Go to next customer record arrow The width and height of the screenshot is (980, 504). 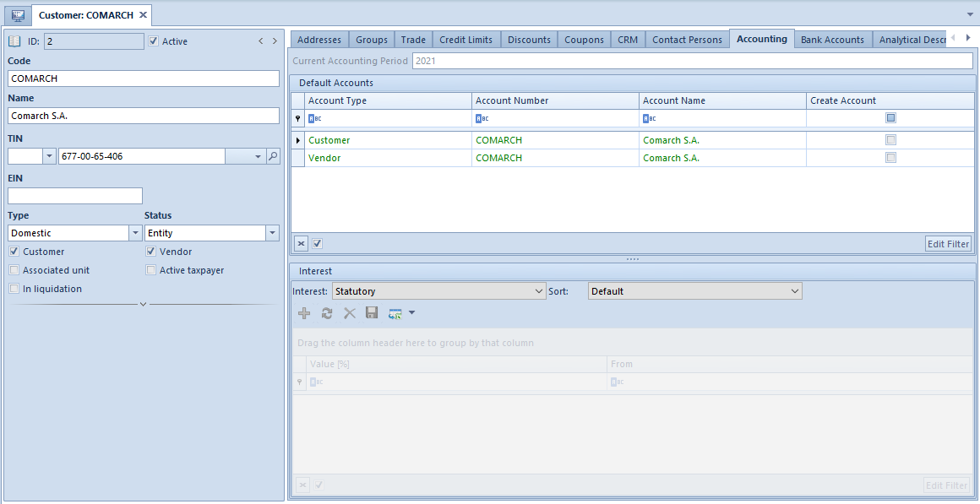click(275, 41)
